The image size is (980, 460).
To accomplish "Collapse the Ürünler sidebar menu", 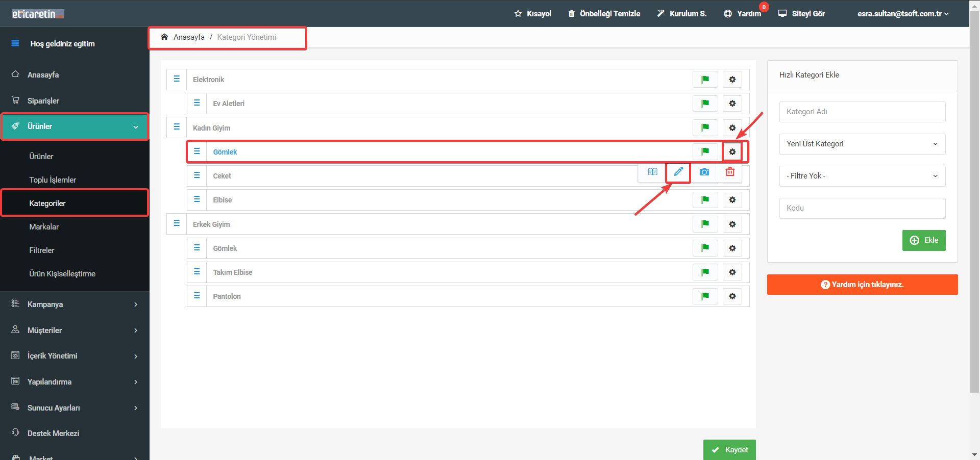I will point(75,126).
